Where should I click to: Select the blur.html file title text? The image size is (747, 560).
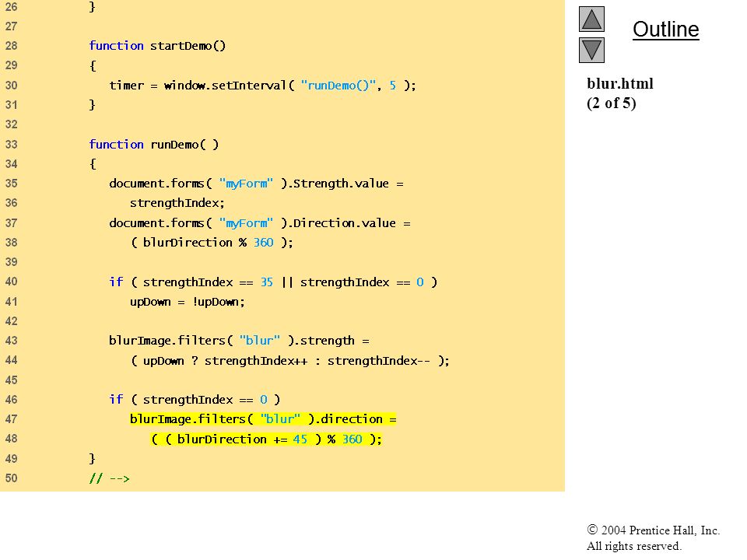(620, 83)
